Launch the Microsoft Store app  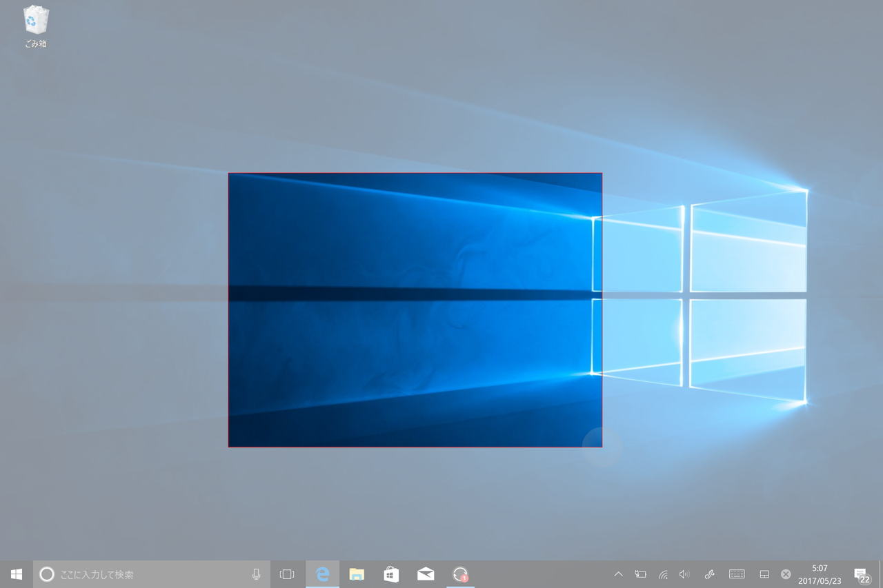click(390, 574)
